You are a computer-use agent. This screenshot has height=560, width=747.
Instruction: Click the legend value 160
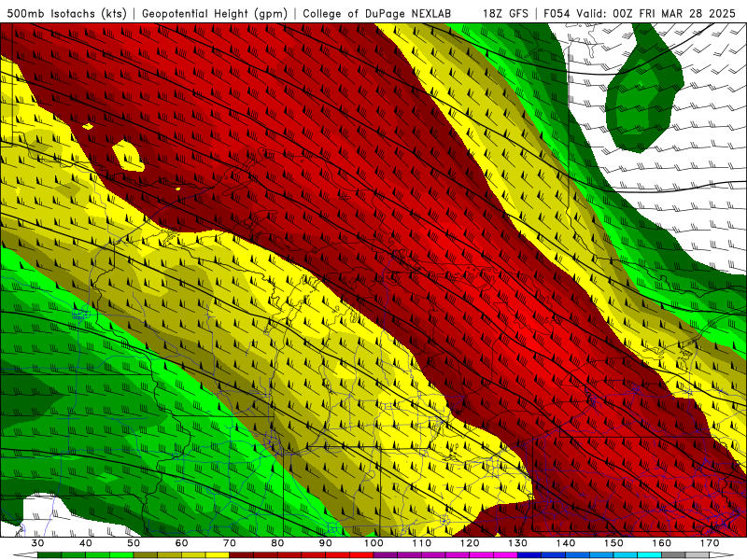tap(662, 543)
